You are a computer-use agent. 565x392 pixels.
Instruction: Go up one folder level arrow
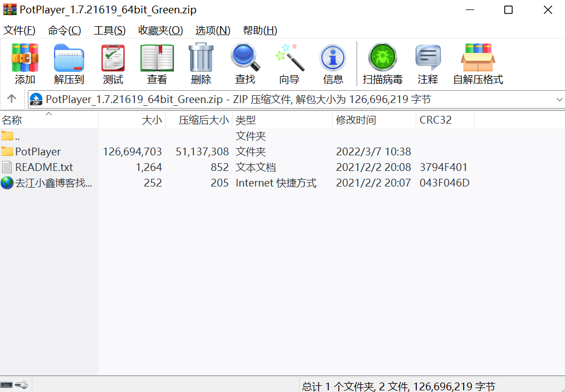[12, 99]
